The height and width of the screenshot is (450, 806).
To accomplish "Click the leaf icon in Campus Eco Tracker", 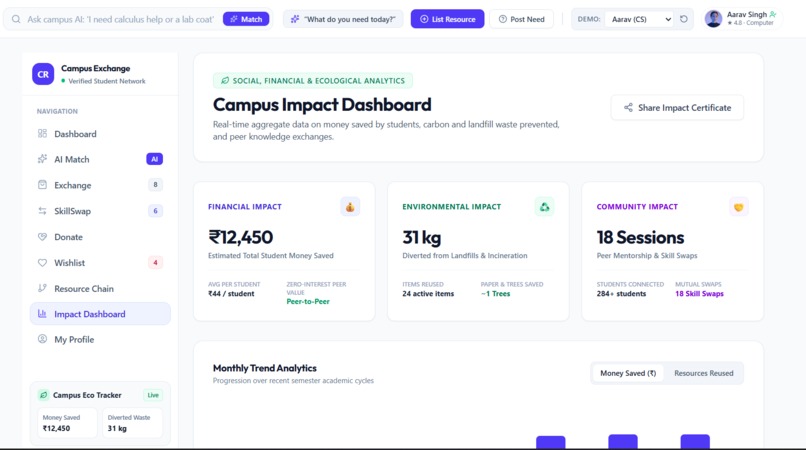I will coord(43,395).
